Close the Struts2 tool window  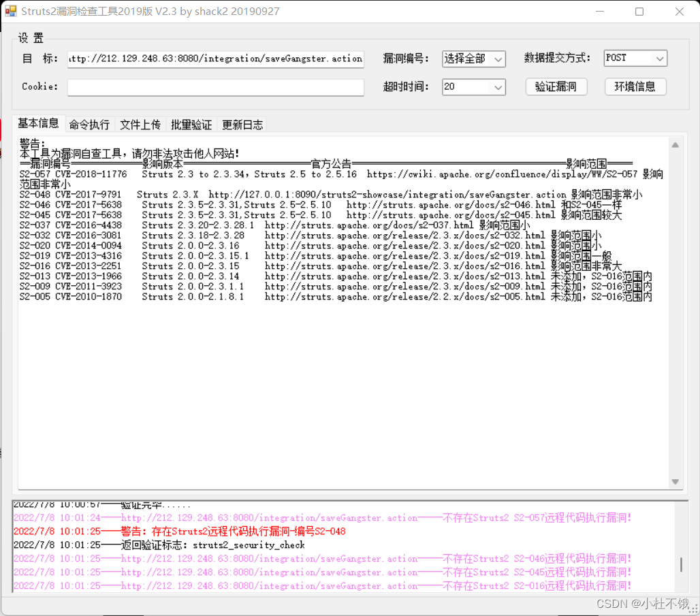click(680, 12)
